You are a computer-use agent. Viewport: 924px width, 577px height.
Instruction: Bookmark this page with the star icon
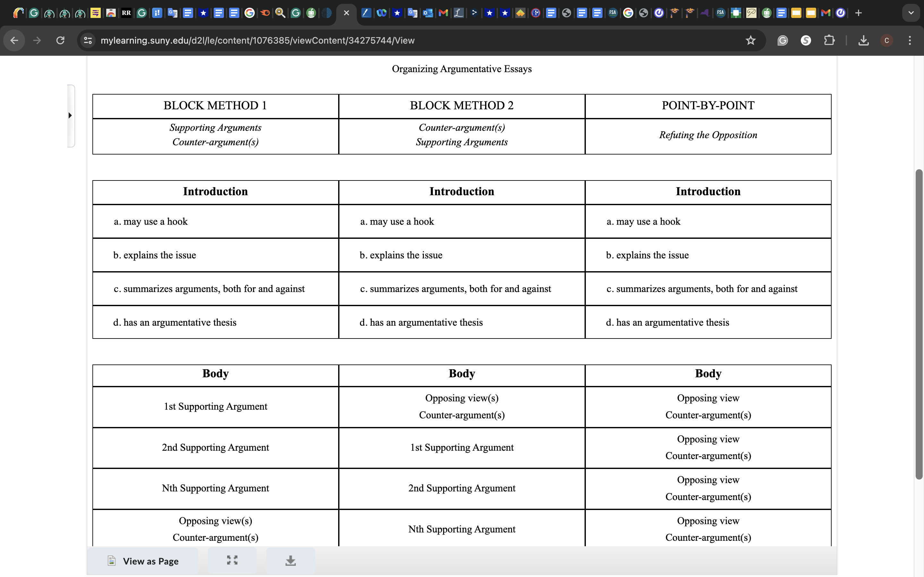click(x=750, y=40)
